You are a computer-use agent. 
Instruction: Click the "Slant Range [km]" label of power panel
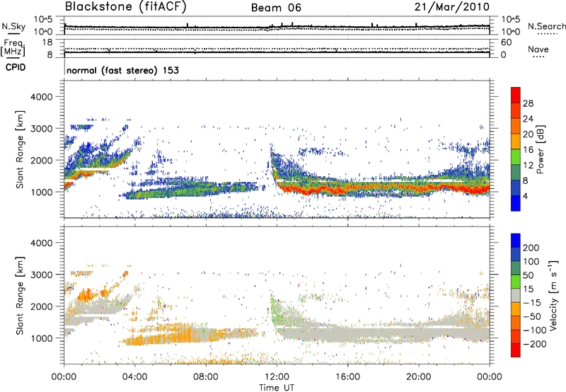click(20, 149)
